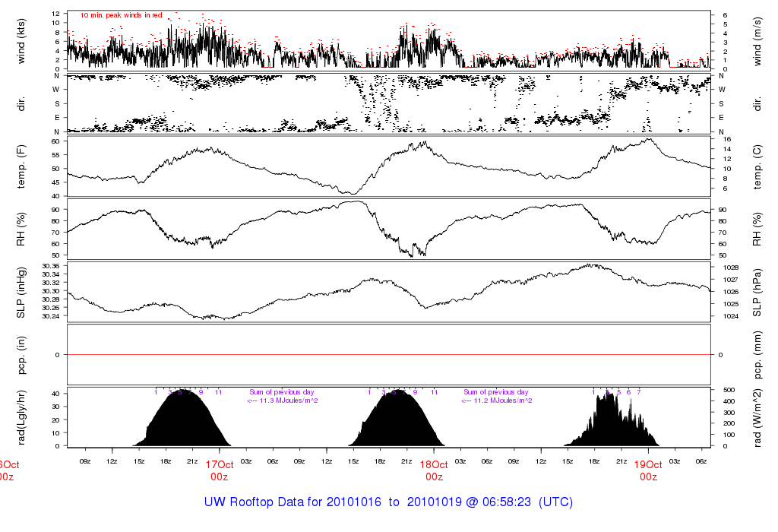Screen dimensions: 778x532
Task: Select the "11.2 MJoules/m^2" daily sum annotation
Action: coord(497,401)
